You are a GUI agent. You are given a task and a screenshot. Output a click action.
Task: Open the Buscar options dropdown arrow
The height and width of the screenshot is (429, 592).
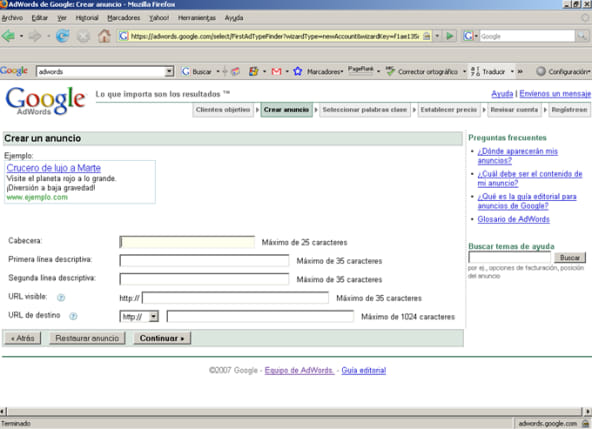click(218, 71)
